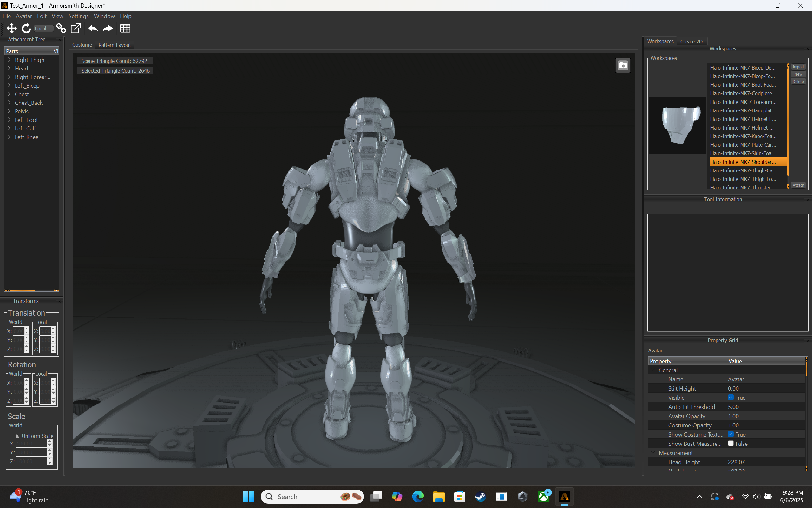
Task: Open the File menu
Action: [7, 16]
